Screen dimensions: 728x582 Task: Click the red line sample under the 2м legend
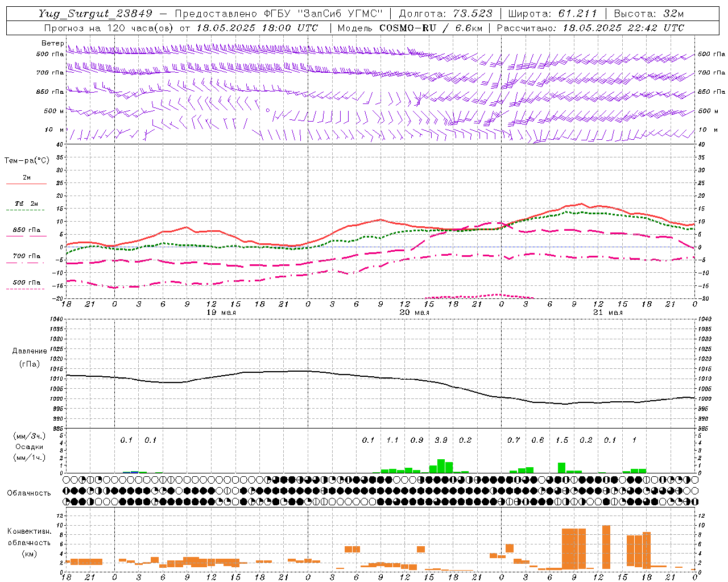tap(26, 184)
